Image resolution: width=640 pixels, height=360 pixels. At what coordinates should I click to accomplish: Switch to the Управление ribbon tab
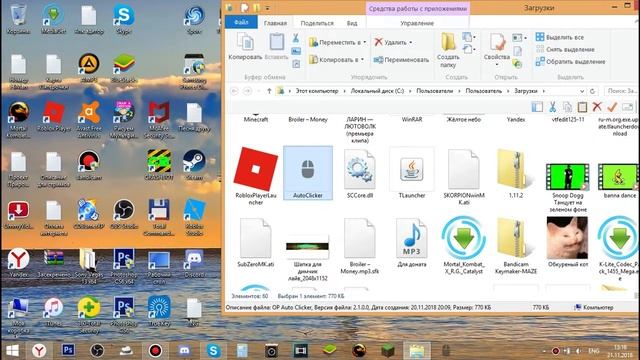pos(417,23)
